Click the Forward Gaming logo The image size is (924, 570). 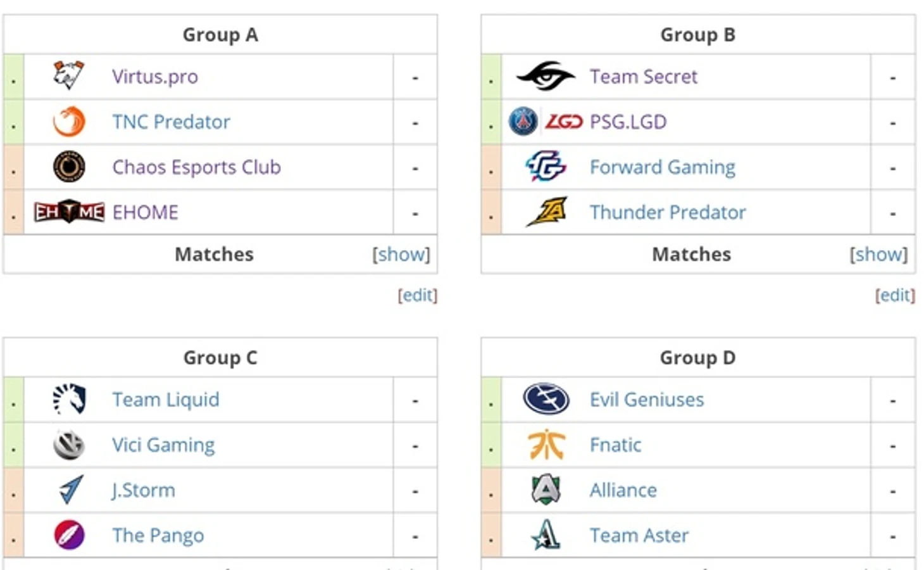click(x=546, y=167)
